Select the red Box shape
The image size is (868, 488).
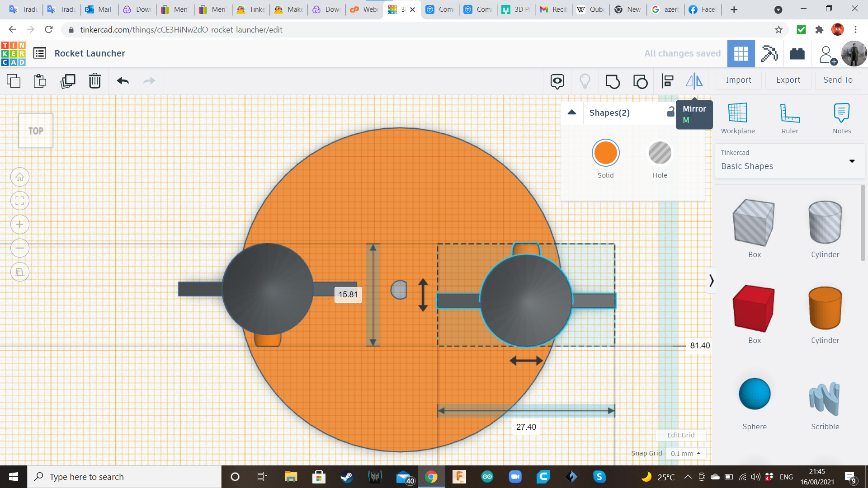(754, 309)
